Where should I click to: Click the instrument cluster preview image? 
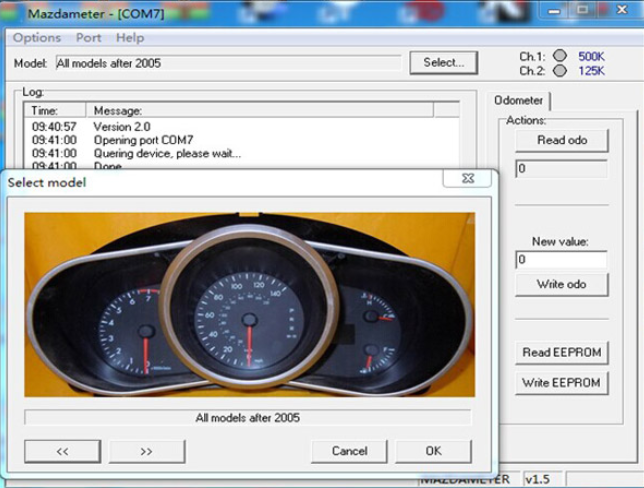[250, 304]
